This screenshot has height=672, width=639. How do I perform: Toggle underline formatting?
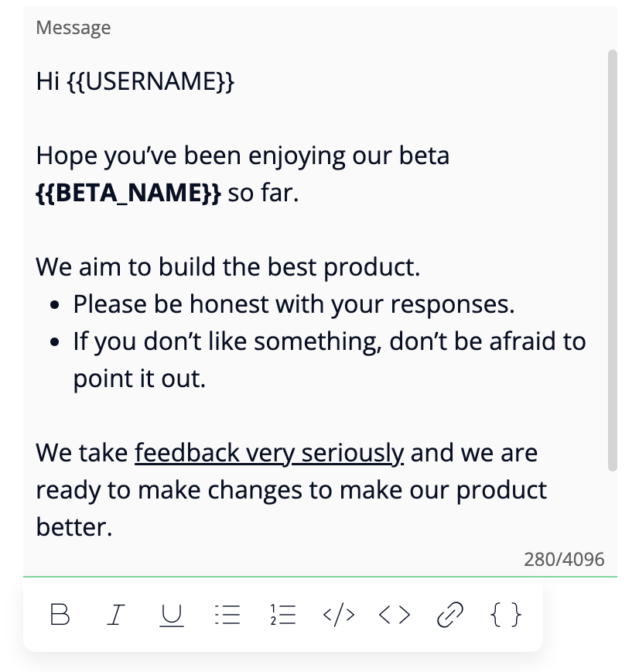pos(172,615)
